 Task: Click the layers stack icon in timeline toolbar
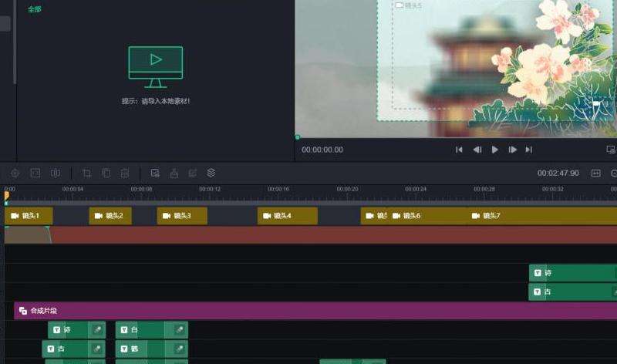pos(211,174)
